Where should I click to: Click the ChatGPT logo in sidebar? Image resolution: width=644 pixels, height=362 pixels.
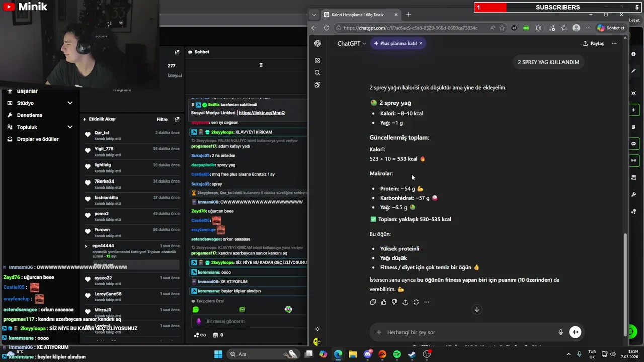[x=317, y=43]
